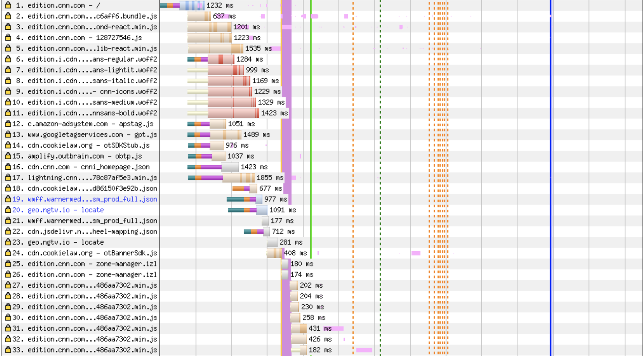Screen dimensions: 644x356
Task: Click the '431 ms' timing on row 31
Action: [x=320, y=328]
